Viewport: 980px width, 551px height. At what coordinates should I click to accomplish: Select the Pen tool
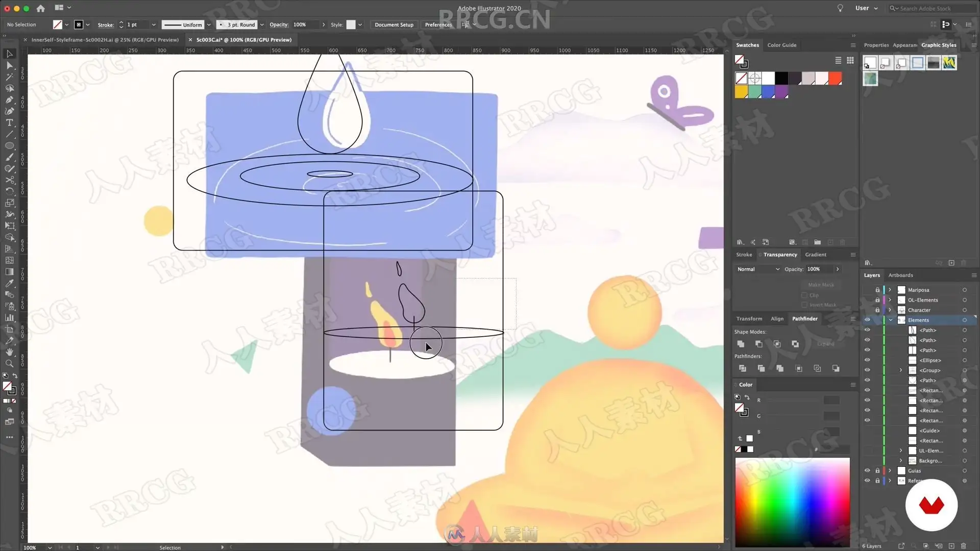pyautogui.click(x=9, y=100)
